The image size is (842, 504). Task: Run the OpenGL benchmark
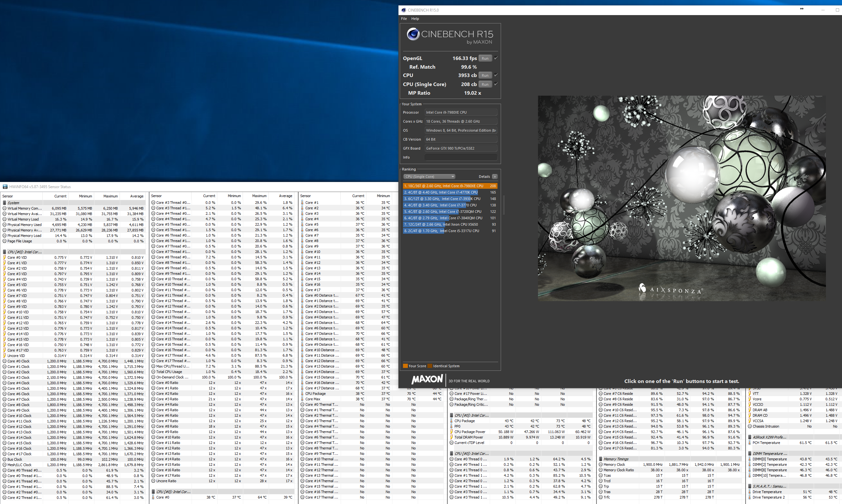coord(485,58)
